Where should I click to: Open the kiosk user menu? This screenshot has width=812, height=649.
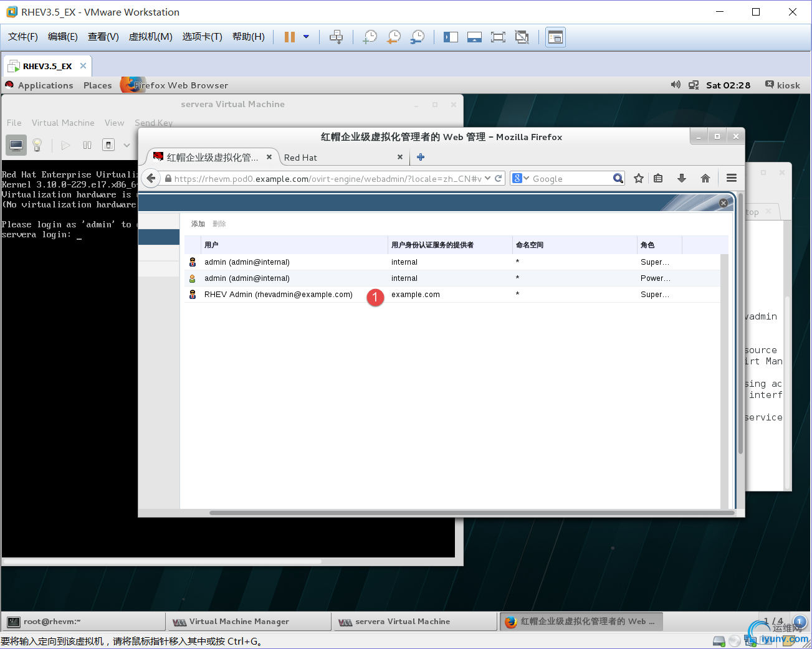click(783, 85)
